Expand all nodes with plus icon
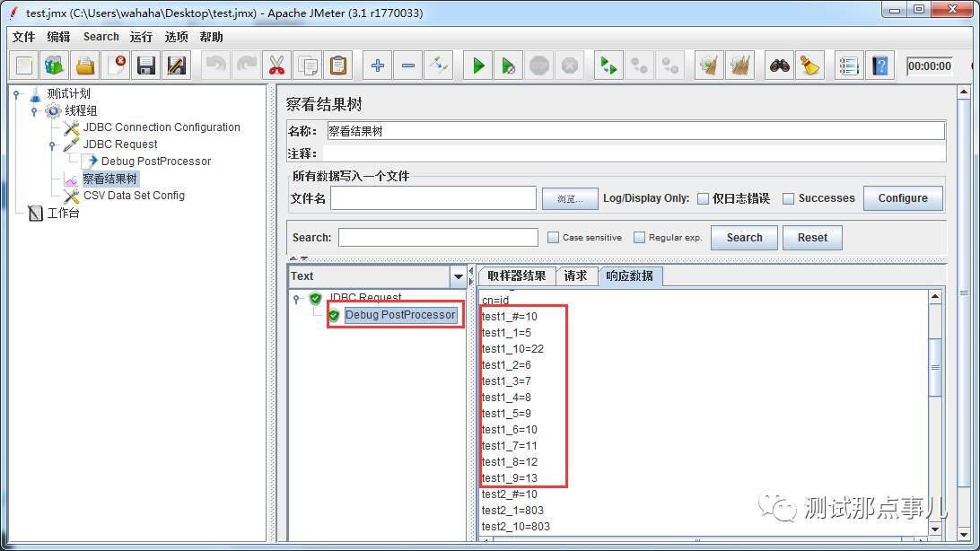980x551 pixels. click(x=378, y=66)
